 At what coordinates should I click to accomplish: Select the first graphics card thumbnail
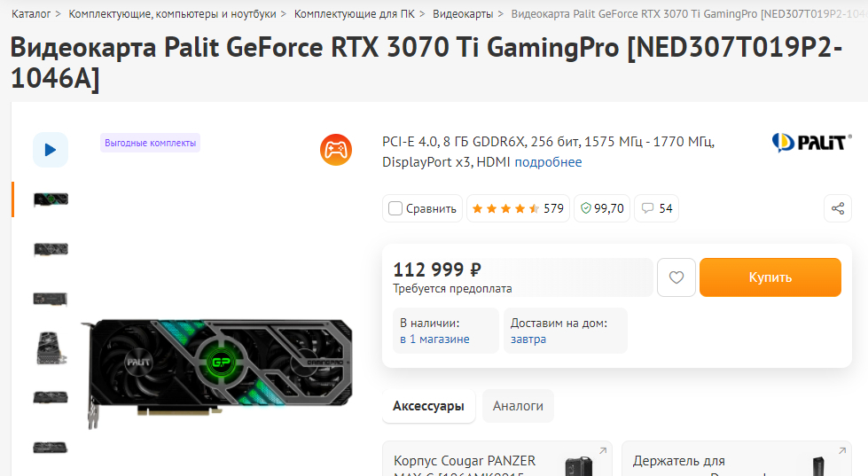tap(51, 199)
